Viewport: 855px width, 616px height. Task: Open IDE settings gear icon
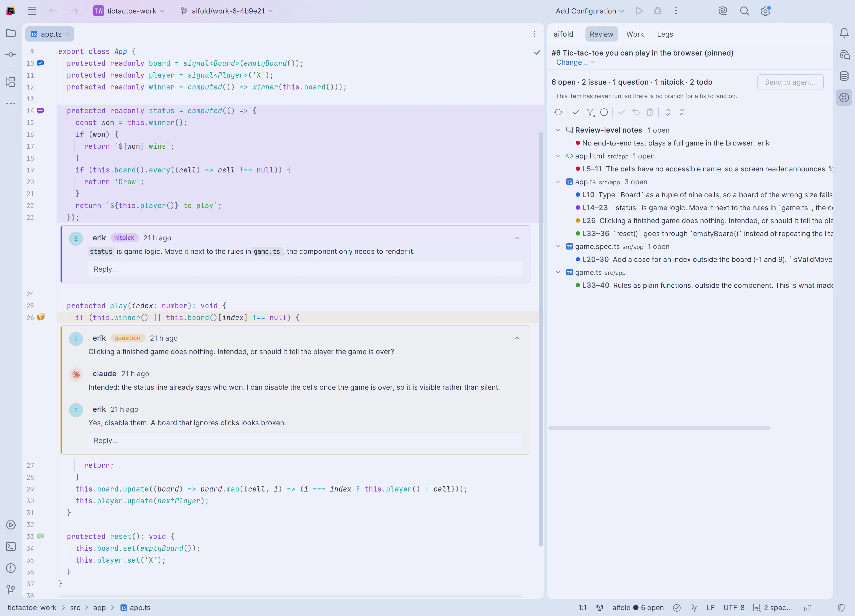[765, 11]
